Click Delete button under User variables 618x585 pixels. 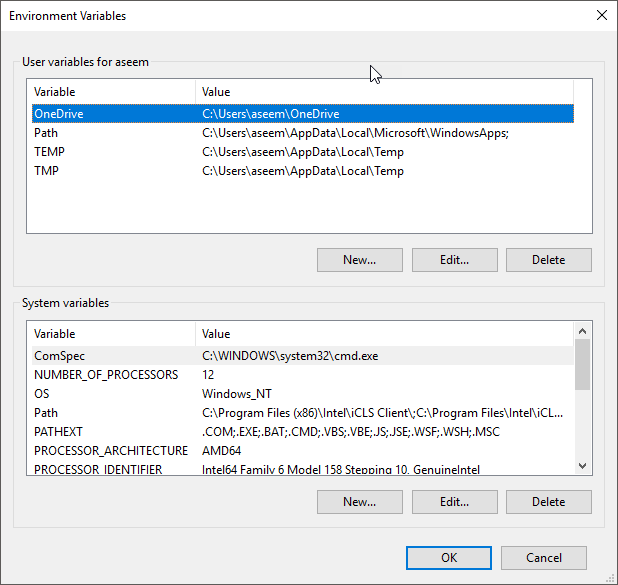point(549,260)
